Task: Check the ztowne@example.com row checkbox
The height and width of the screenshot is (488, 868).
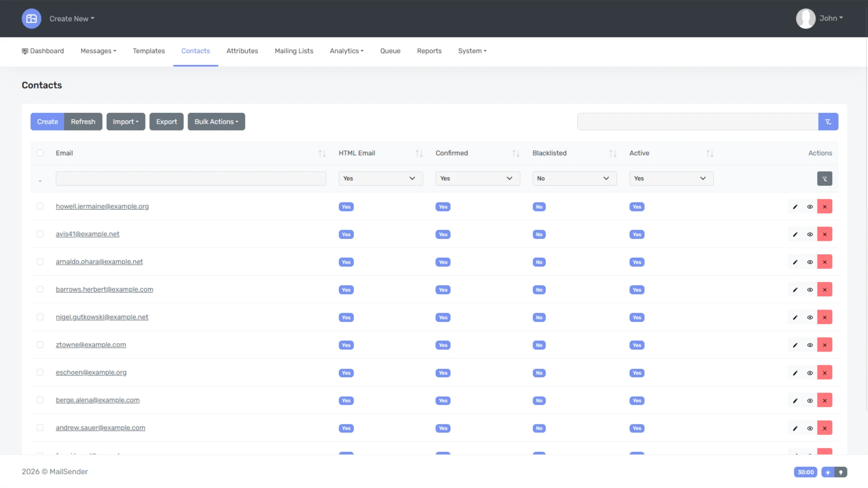Action: point(40,345)
